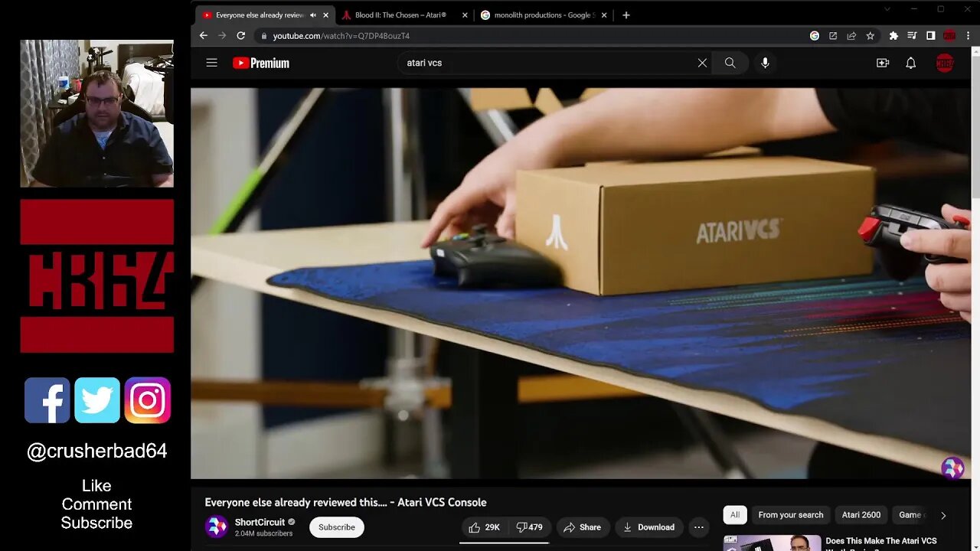Image resolution: width=980 pixels, height=551 pixels.
Task: Select the 'All' filter chip
Action: [735, 515]
